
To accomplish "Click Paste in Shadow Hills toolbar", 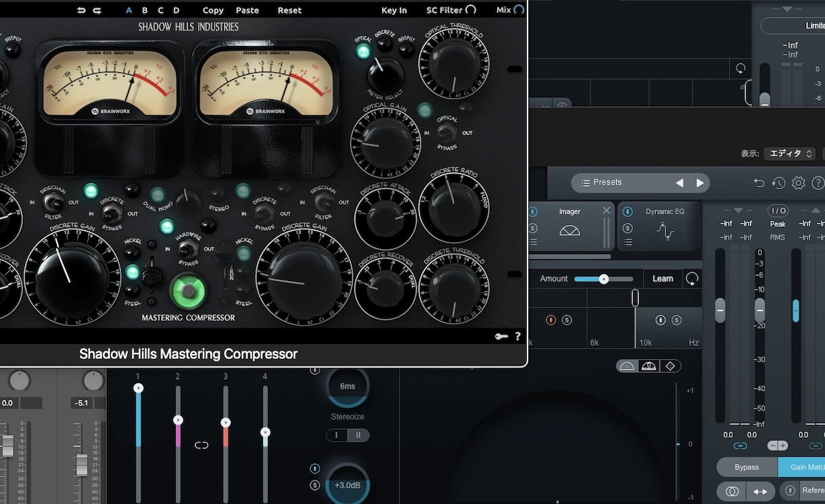I will [x=247, y=10].
